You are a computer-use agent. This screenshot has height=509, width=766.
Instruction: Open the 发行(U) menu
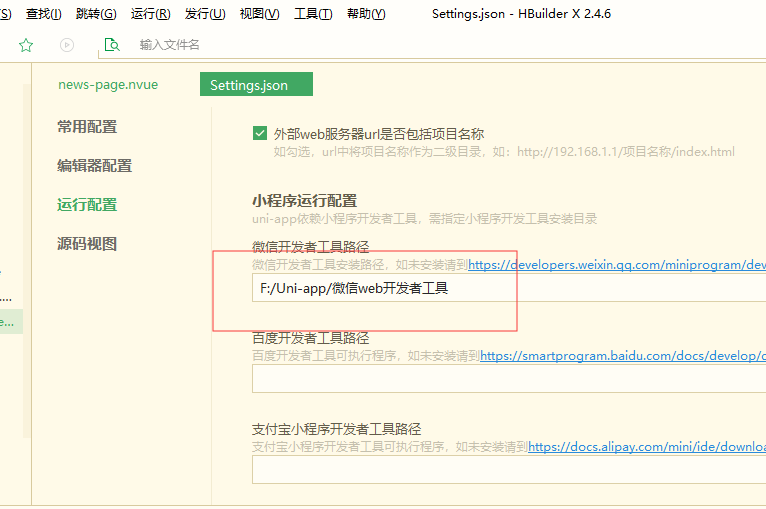[x=205, y=14]
